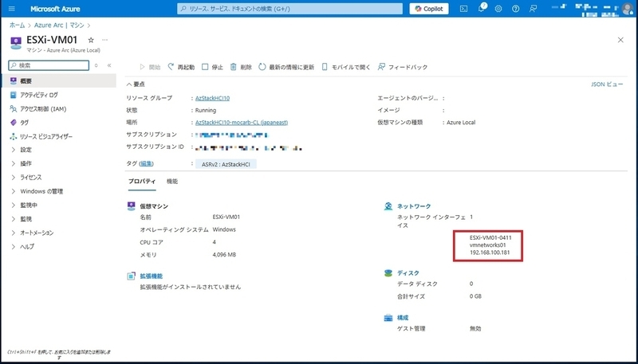Open the ディスク heading link
Screen dimensions: 638x364
point(408,273)
